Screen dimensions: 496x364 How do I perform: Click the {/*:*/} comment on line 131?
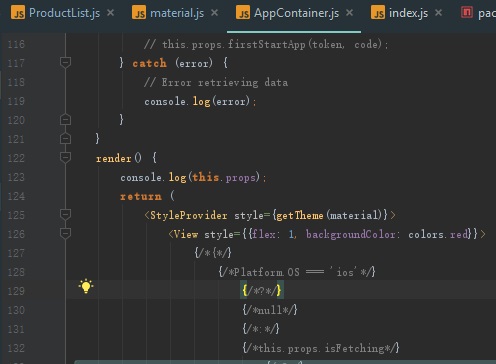click(261, 329)
